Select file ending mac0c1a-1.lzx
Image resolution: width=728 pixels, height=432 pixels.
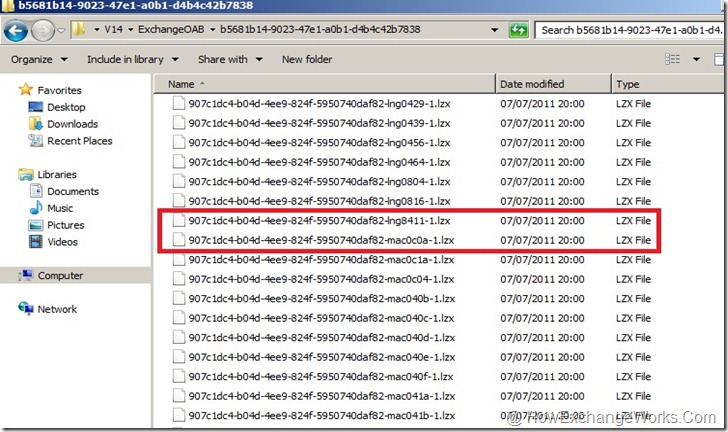321,260
